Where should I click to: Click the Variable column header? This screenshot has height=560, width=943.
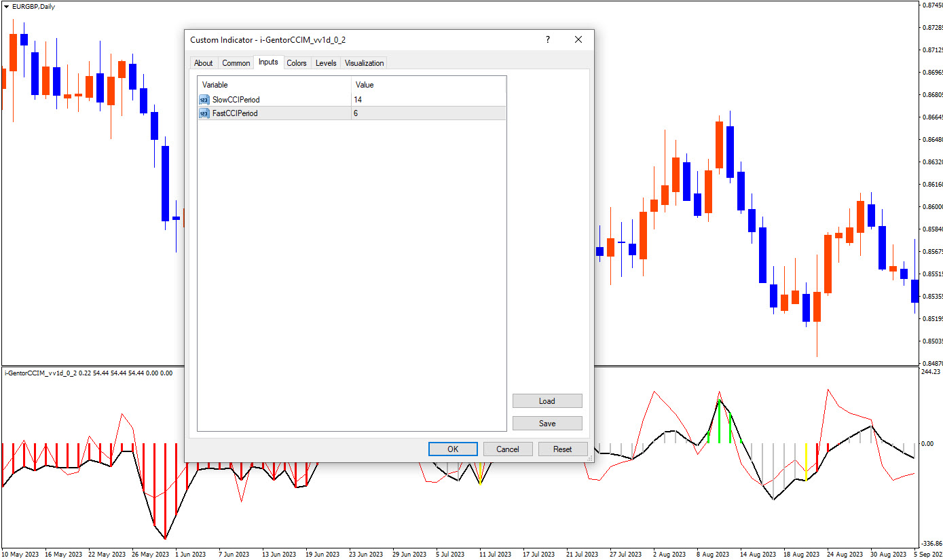tap(275, 85)
